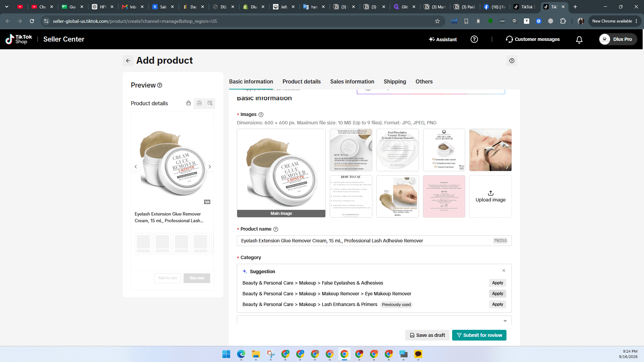The image size is (644, 362).
Task: Click New Chrome available button
Action: 614,21
